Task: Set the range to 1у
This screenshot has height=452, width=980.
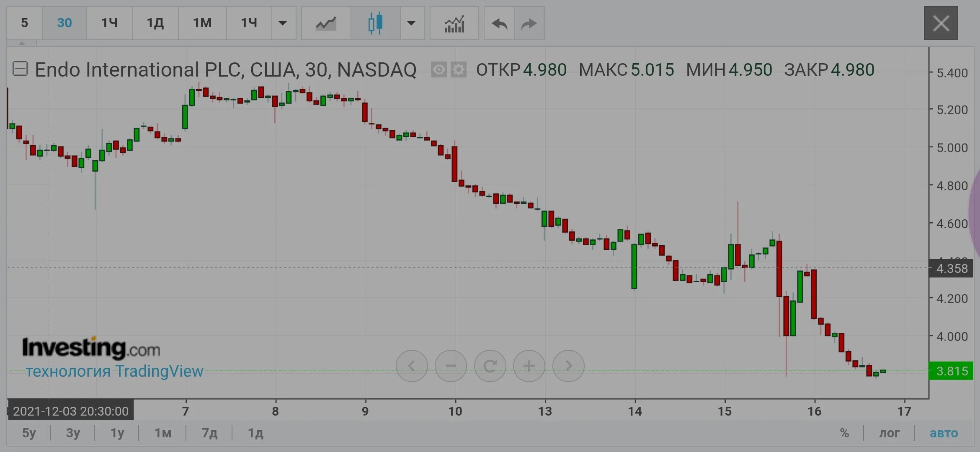Action: point(117,433)
